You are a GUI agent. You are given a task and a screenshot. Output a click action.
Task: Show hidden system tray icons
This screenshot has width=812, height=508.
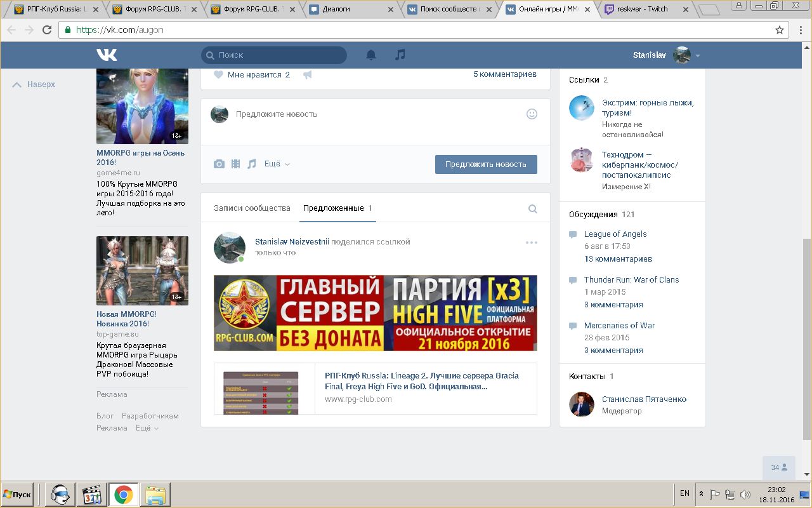701,495
